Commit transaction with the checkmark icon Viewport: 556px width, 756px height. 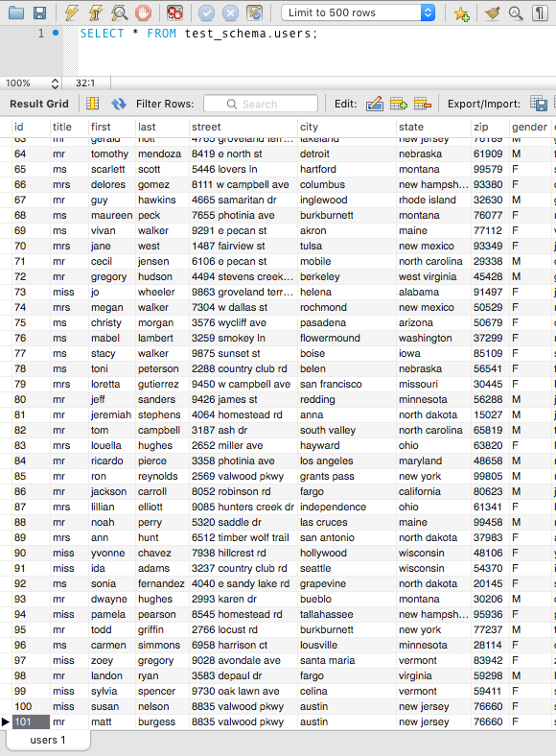pyautogui.click(x=207, y=13)
